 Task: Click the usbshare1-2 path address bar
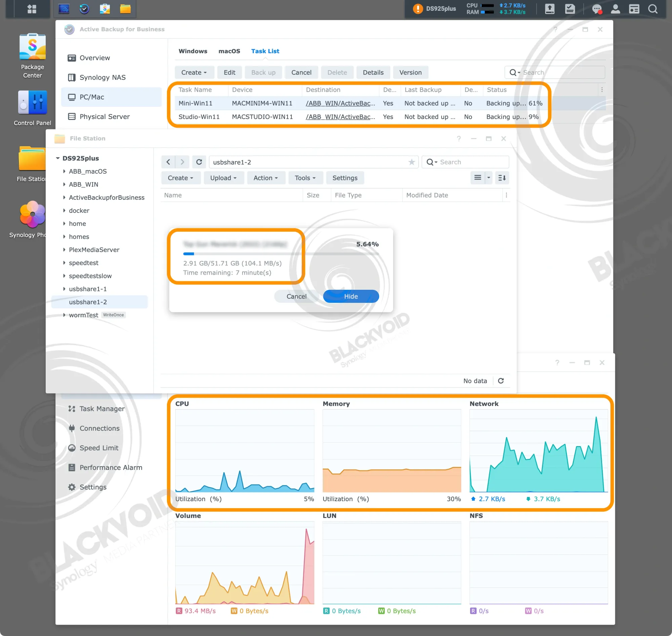[314, 162]
